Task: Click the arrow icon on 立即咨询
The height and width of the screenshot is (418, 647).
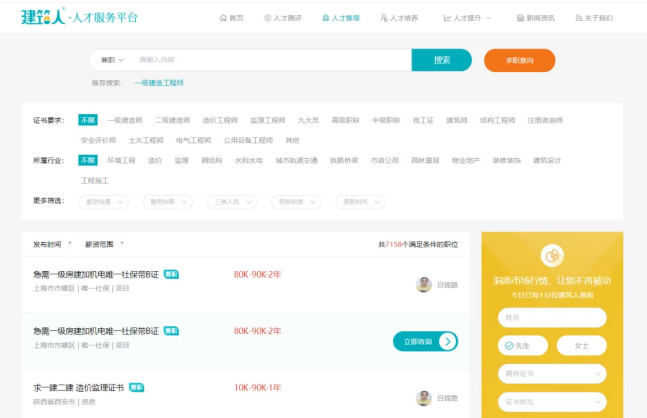Action: (x=447, y=341)
